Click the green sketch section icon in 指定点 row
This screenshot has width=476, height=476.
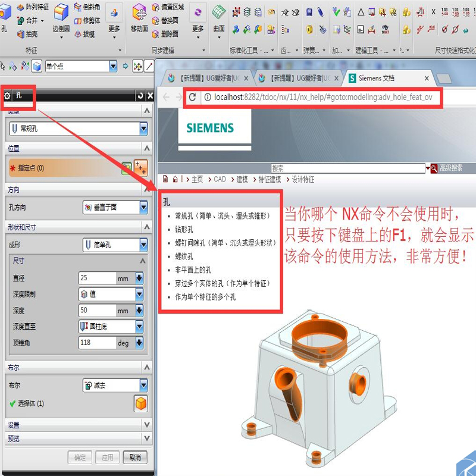(126, 168)
